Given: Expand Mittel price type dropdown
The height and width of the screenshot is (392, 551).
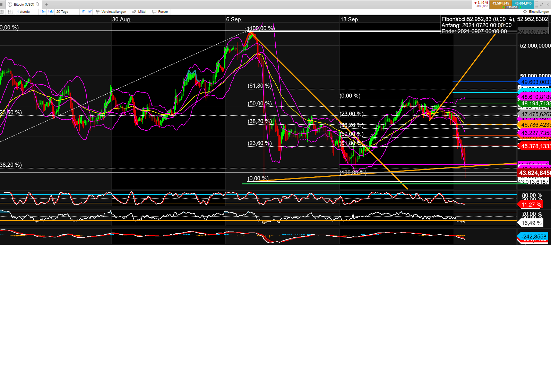Looking at the screenshot, I should click(139, 12).
